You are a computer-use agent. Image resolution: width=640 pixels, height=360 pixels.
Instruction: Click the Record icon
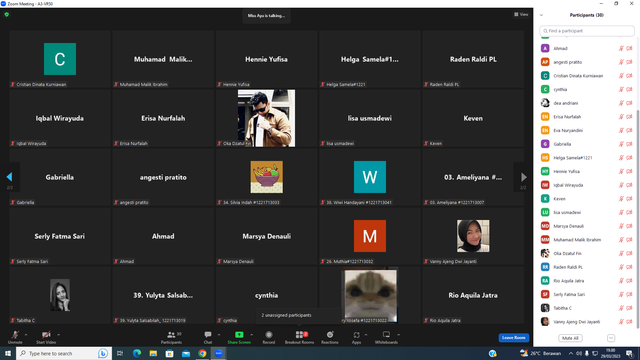tap(269, 334)
